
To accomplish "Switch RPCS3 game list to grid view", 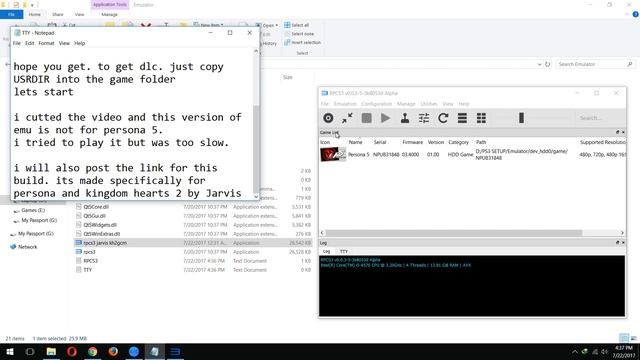I will pos(481,118).
